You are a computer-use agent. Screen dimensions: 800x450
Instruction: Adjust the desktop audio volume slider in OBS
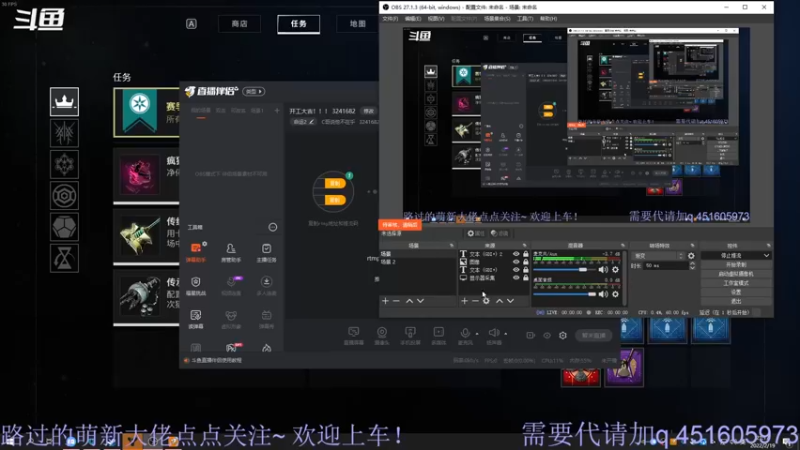pyautogui.click(x=564, y=294)
